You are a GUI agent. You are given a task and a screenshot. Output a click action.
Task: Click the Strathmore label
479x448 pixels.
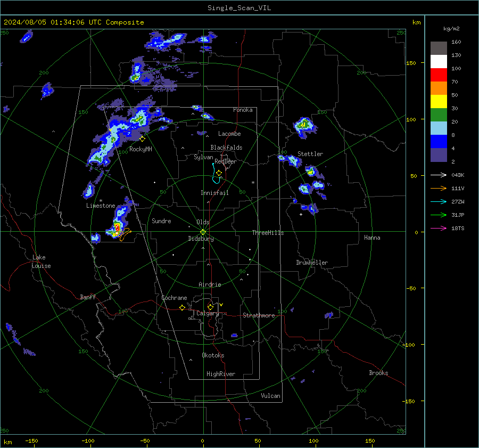[x=259, y=315]
